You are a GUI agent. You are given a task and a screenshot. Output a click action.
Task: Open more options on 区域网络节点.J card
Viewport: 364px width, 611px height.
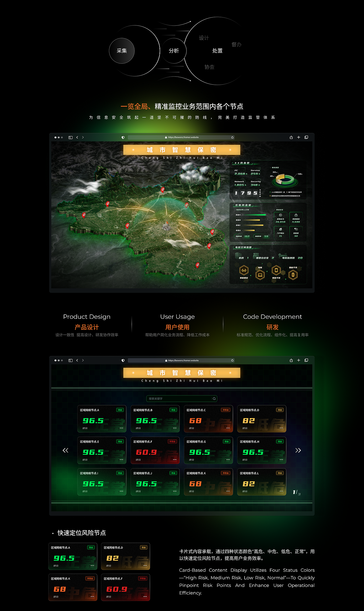pyautogui.click(x=175, y=491)
